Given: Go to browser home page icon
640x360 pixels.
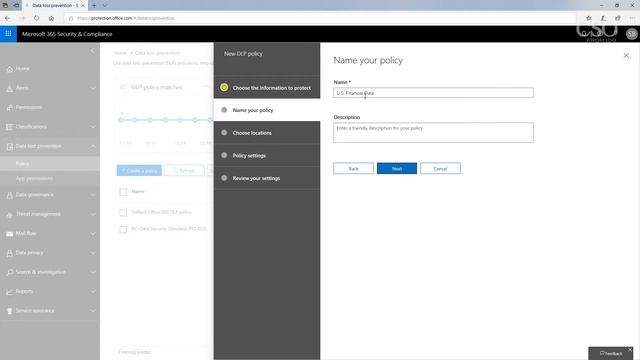Looking at the screenshot, I should point(51,18).
